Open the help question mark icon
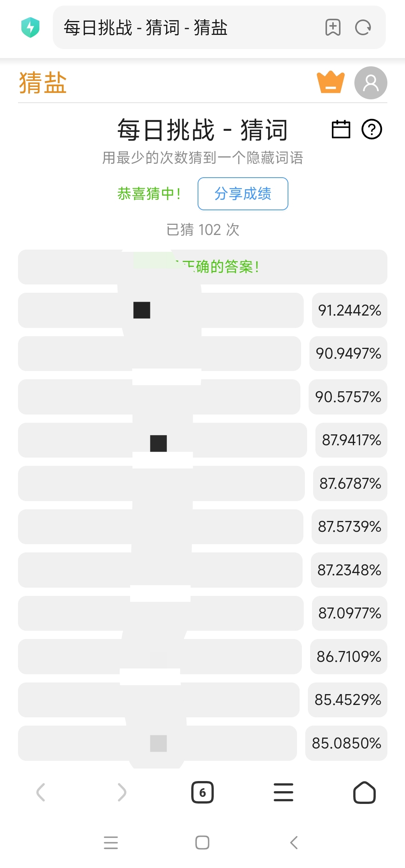 371,129
